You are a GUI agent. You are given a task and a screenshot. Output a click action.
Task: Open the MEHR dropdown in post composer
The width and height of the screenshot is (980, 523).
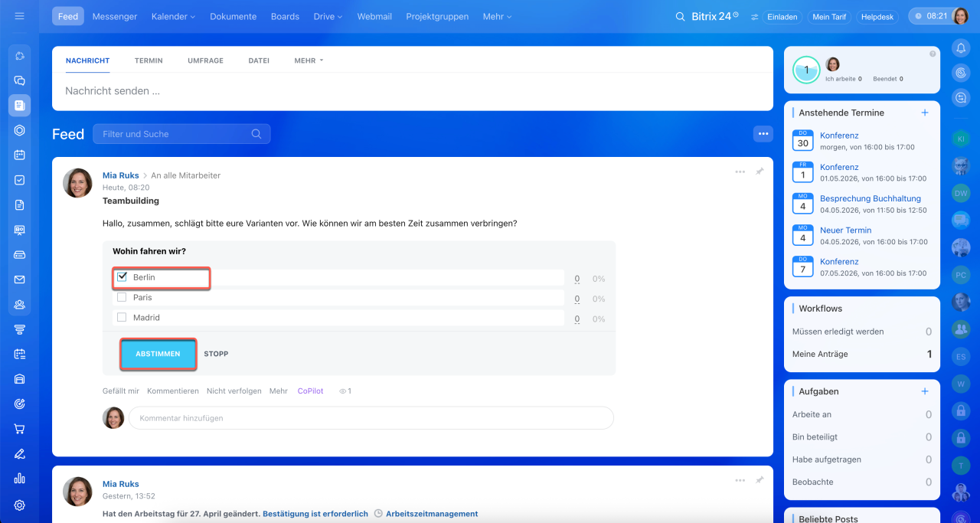(x=309, y=60)
